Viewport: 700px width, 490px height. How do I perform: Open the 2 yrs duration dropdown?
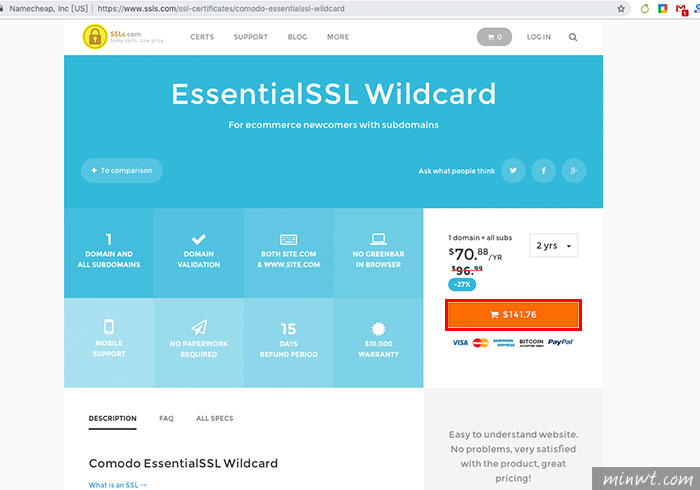554,245
